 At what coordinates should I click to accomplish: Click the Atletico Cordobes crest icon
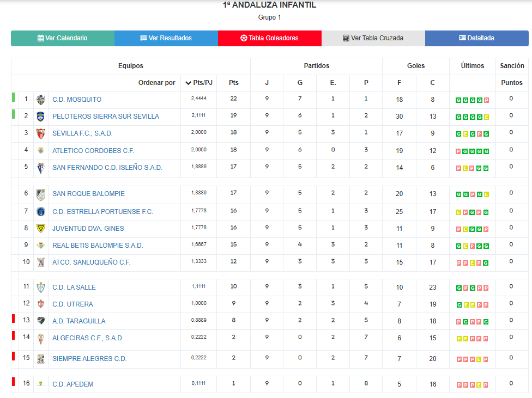tap(41, 150)
